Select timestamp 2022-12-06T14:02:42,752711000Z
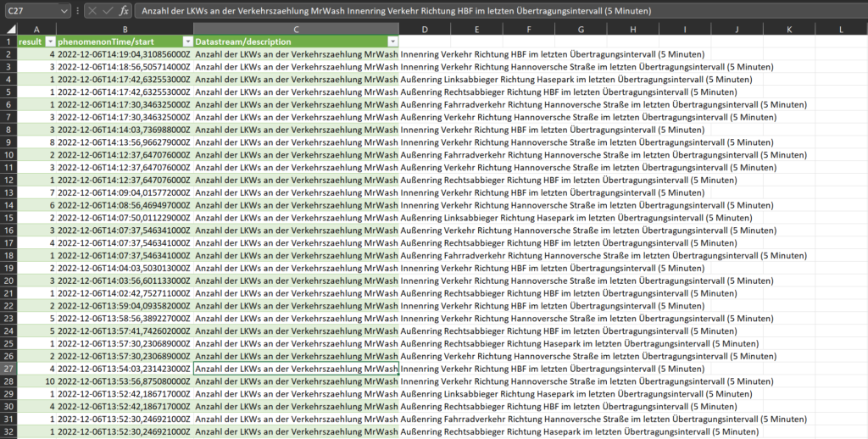 tap(125, 293)
